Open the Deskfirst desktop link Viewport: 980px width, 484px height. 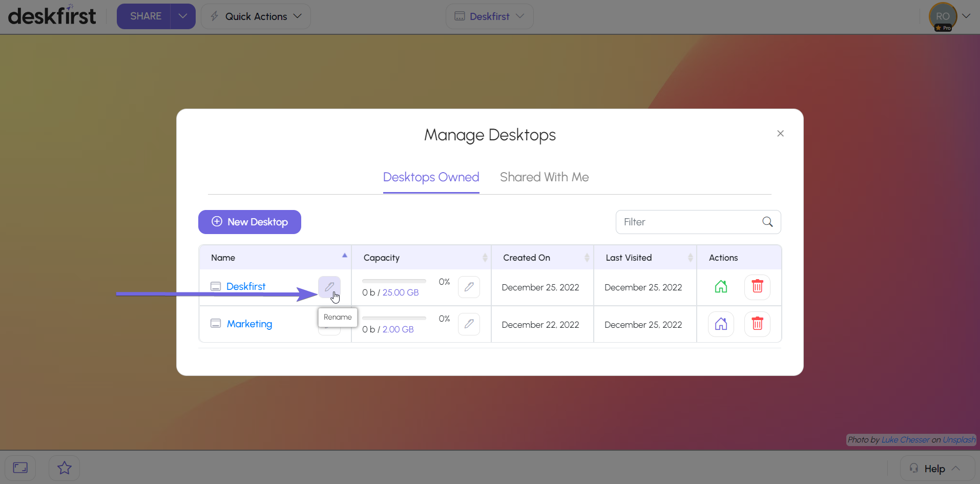point(246,286)
